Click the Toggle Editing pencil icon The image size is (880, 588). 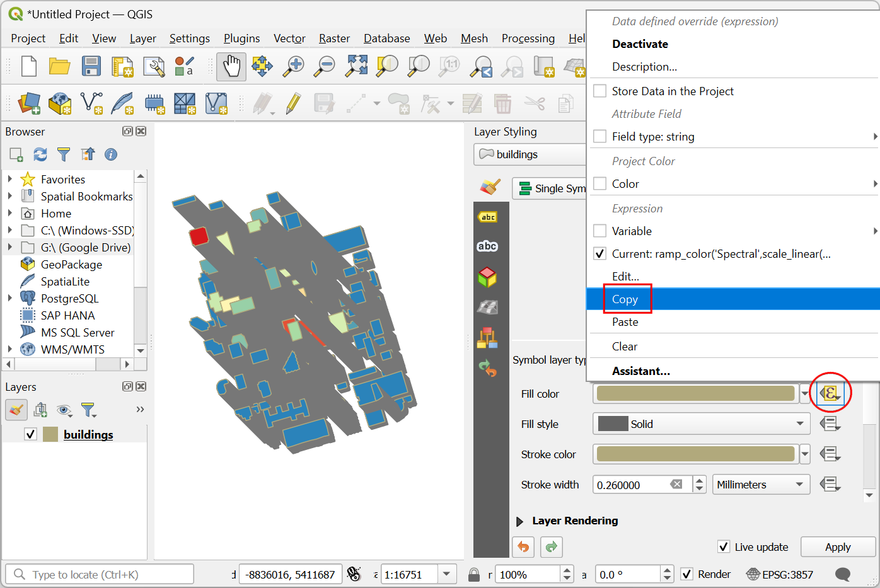pos(293,103)
